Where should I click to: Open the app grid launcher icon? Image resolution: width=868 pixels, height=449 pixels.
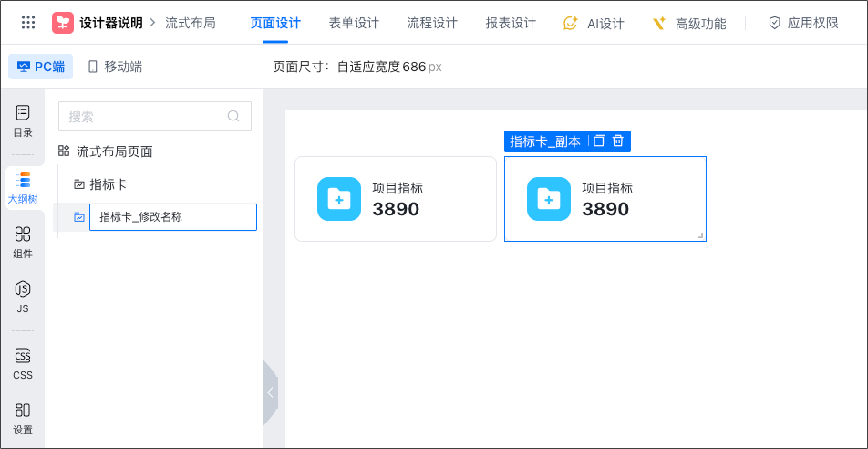click(28, 23)
